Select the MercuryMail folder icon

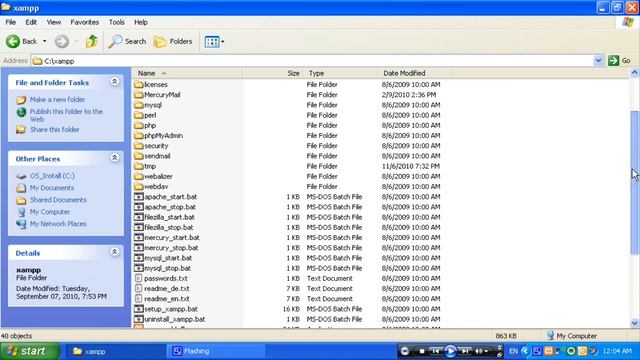(139, 95)
